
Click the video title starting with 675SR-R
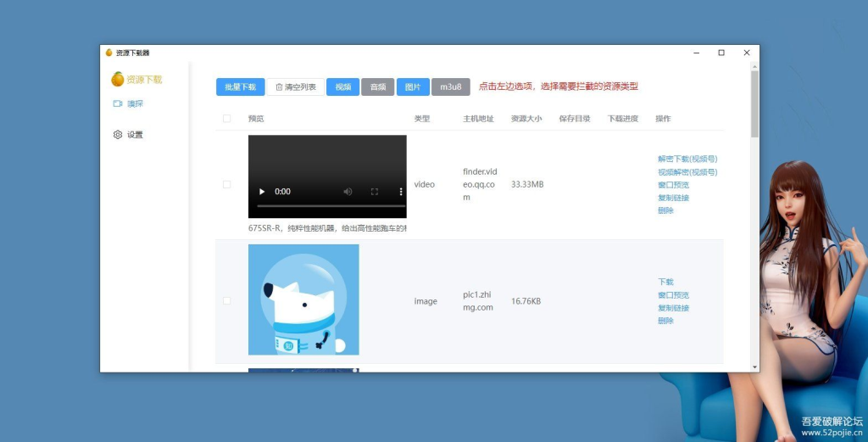pyautogui.click(x=327, y=228)
